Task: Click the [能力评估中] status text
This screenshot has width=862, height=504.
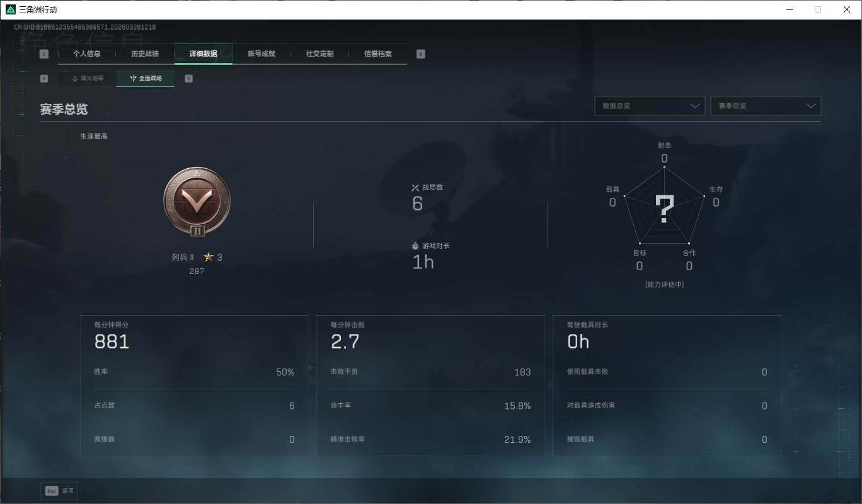Action: [x=664, y=285]
